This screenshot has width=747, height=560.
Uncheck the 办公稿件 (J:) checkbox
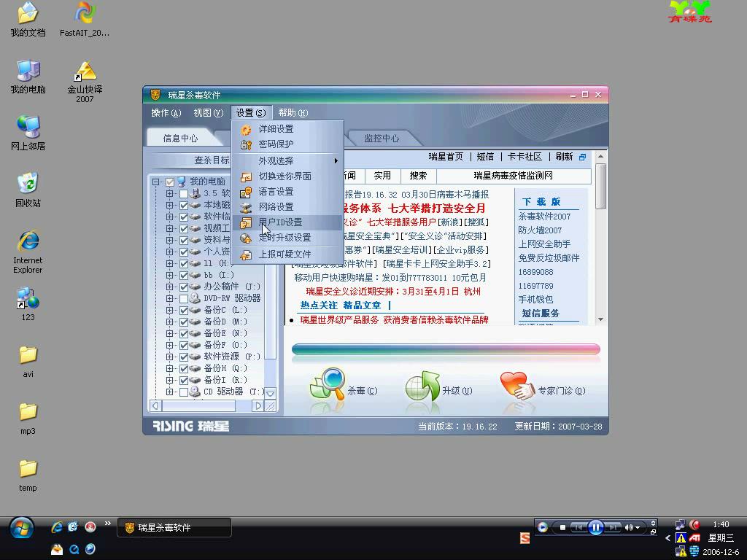(x=184, y=287)
